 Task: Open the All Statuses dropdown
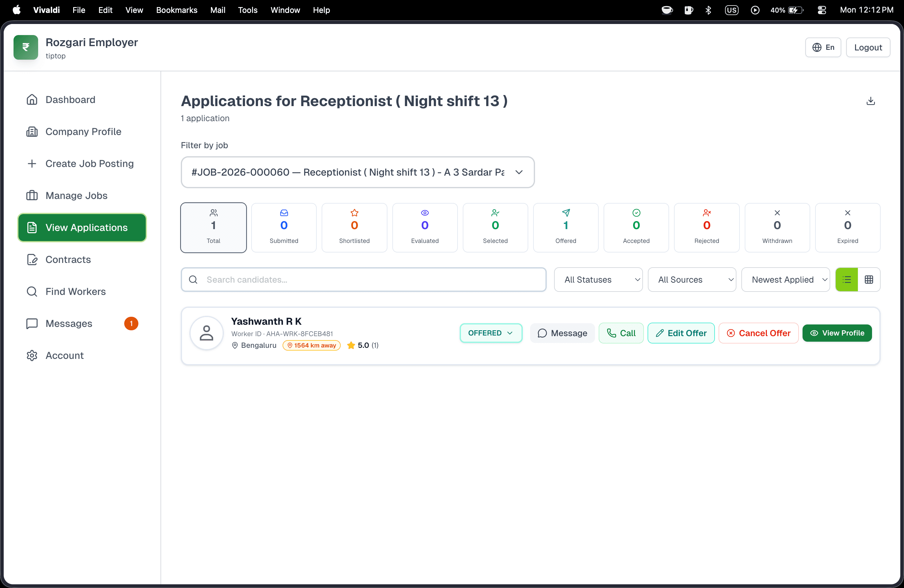click(x=598, y=280)
